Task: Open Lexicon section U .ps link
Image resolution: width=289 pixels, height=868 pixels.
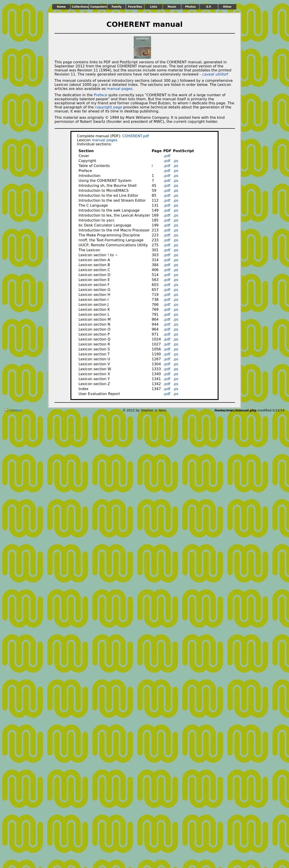Action: pos(176,359)
